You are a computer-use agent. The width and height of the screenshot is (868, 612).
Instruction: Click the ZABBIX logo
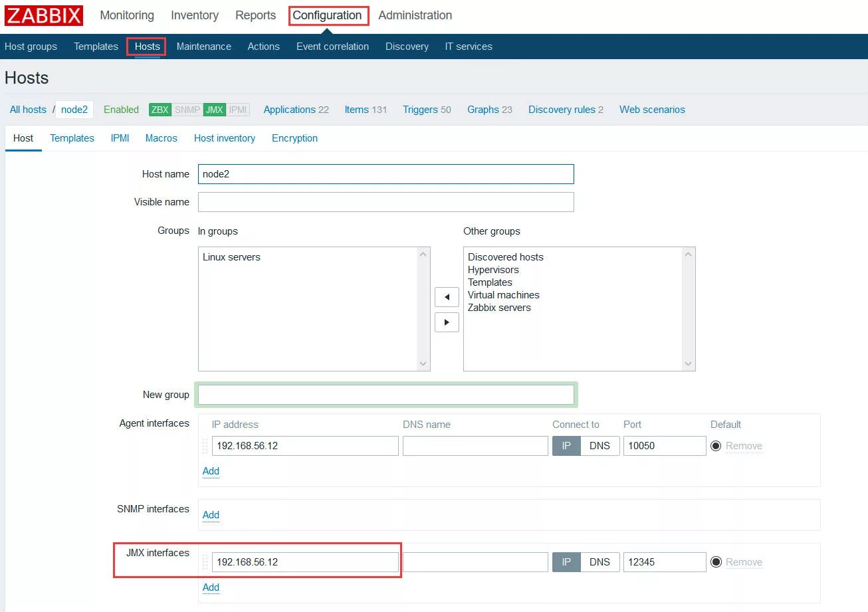(x=44, y=15)
